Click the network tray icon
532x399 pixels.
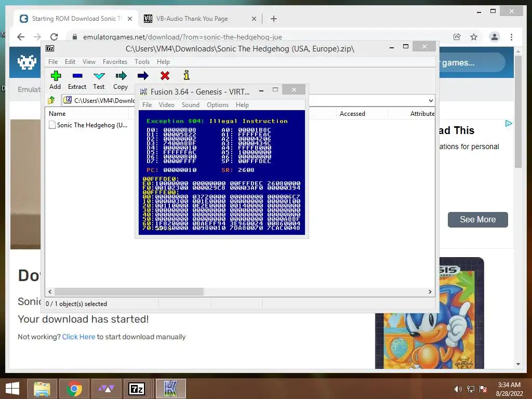(471, 389)
